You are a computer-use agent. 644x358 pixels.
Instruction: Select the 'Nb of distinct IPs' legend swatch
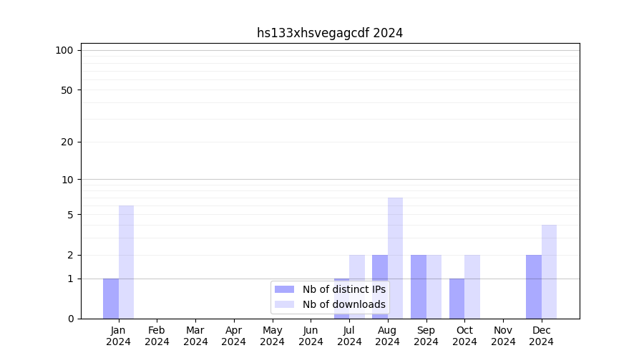284,289
